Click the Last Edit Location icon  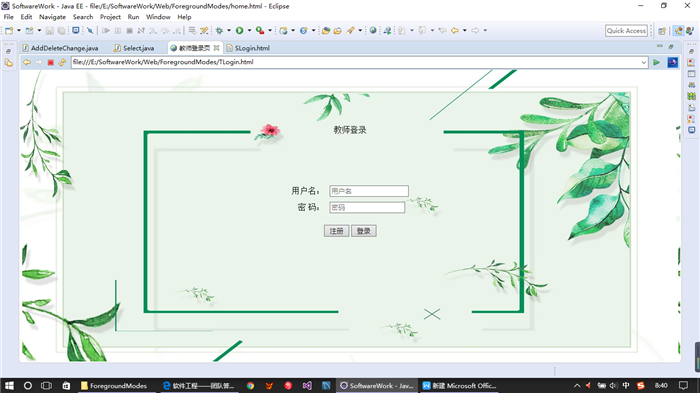(442, 30)
